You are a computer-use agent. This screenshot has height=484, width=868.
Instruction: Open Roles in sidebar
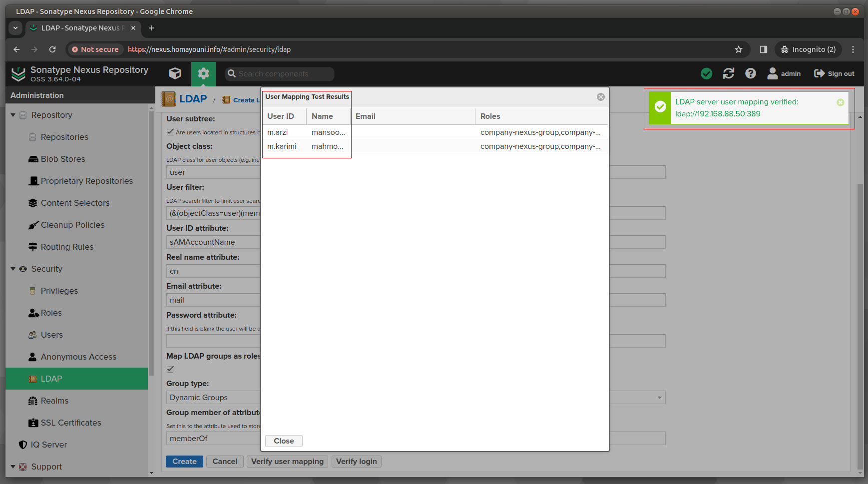coord(51,313)
